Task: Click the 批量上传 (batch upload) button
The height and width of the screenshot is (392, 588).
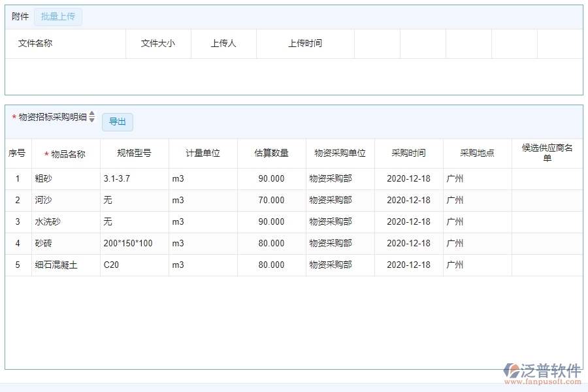Action: tap(57, 16)
